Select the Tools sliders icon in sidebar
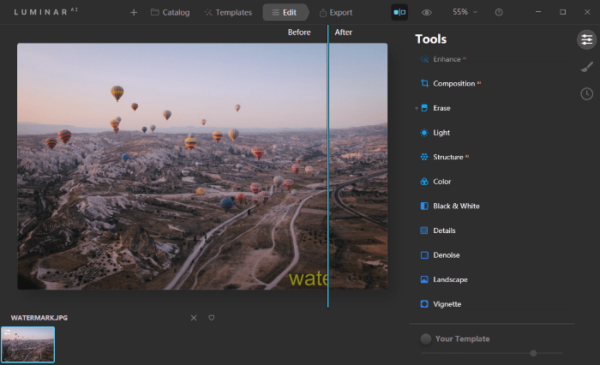Viewport: 600px width, 365px height. [x=587, y=39]
